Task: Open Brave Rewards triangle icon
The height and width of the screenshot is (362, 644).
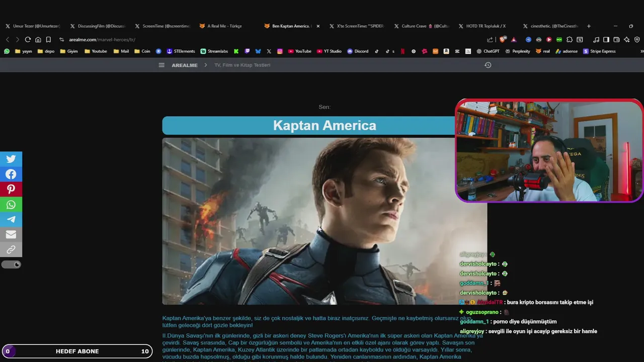Action: point(514,39)
